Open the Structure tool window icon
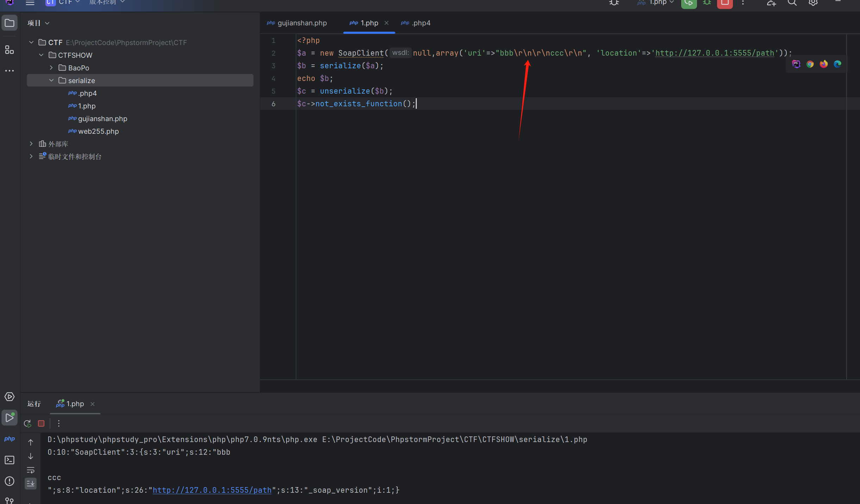860x504 pixels. pyautogui.click(x=10, y=50)
